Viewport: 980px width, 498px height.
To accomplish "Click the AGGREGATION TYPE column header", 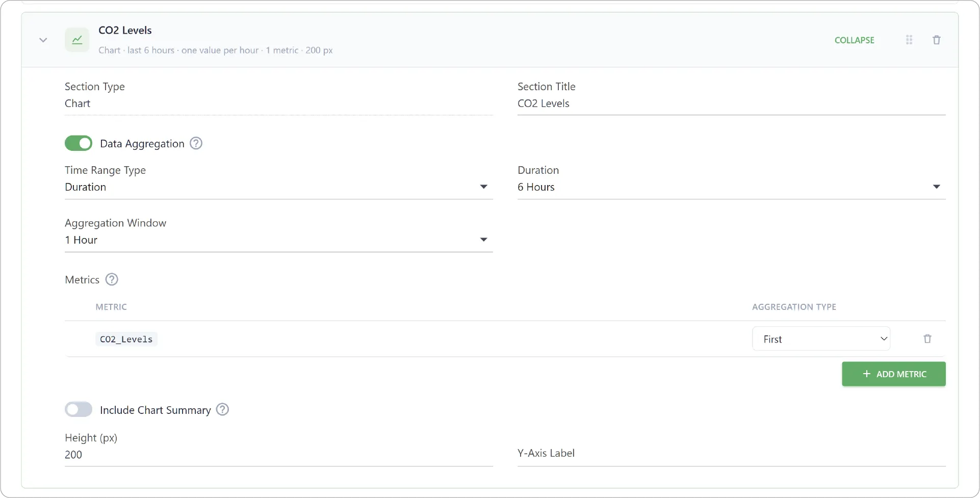I will pos(794,307).
